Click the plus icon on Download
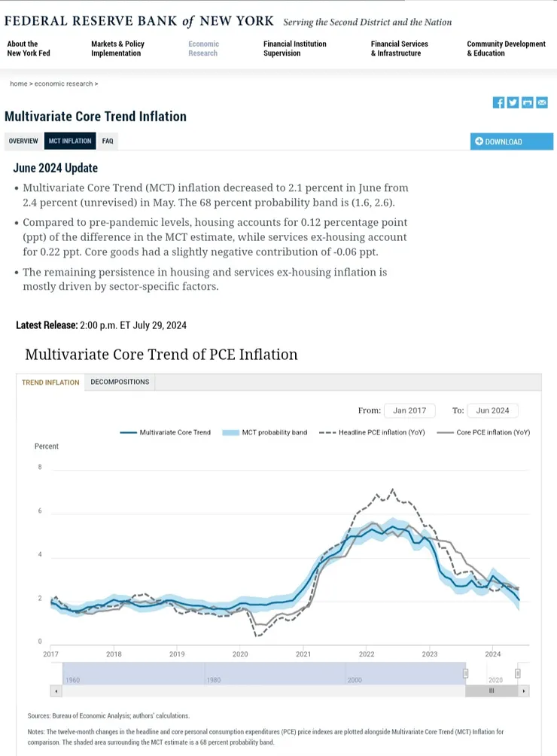 click(479, 142)
